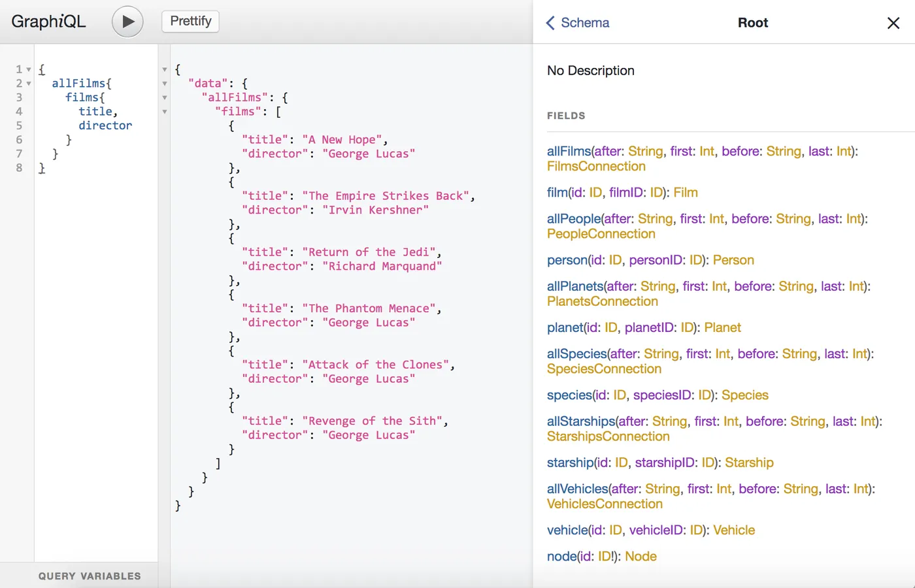The height and width of the screenshot is (588, 915).
Task: Open the allVehicles field documentation
Action: tap(578, 489)
